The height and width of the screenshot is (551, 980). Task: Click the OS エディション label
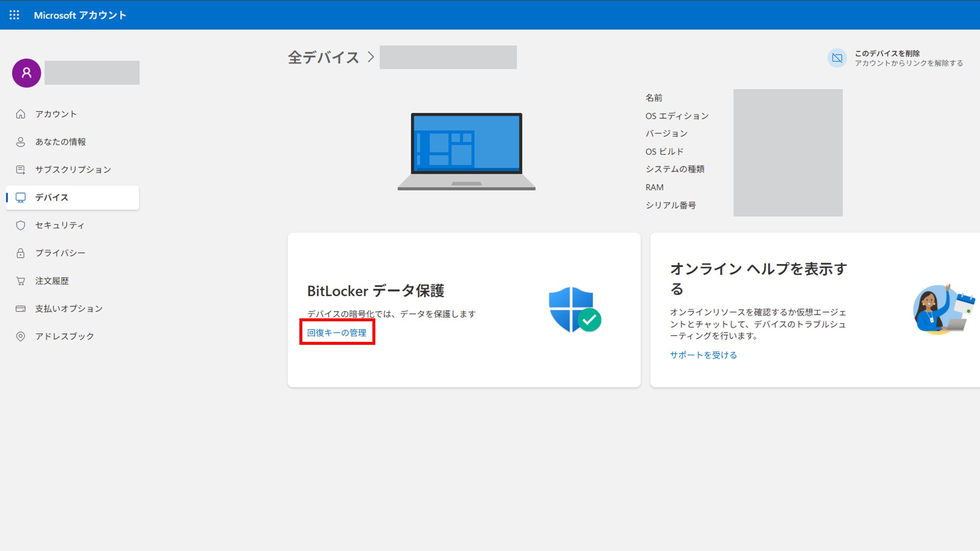coord(677,116)
